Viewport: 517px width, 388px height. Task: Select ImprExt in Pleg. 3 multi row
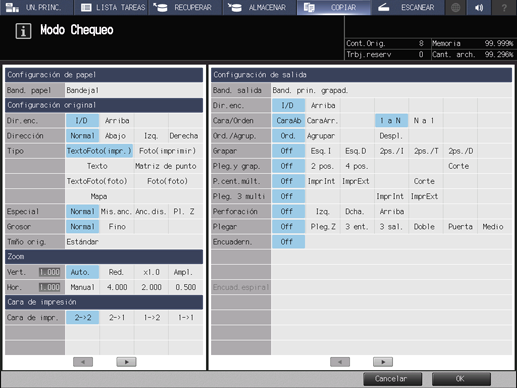pos(426,196)
